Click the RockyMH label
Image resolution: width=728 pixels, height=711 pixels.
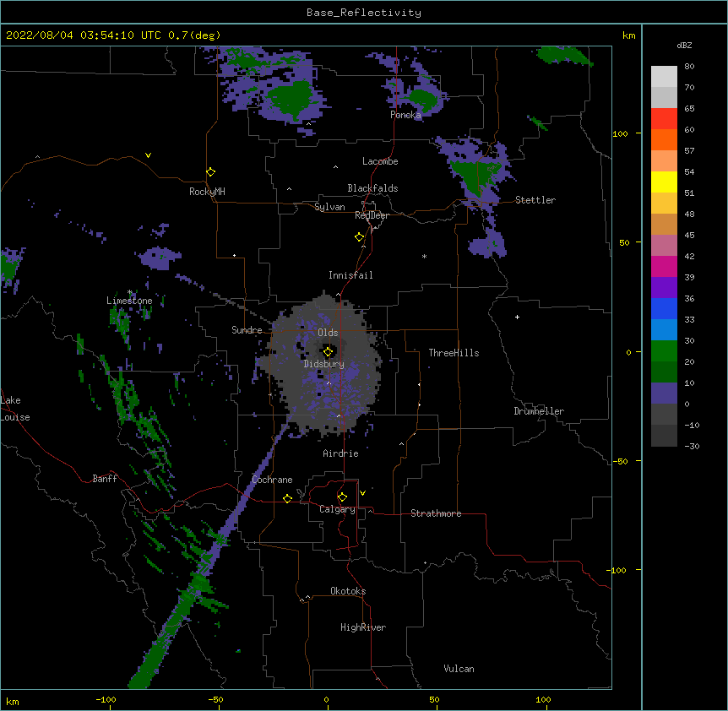coord(207,192)
